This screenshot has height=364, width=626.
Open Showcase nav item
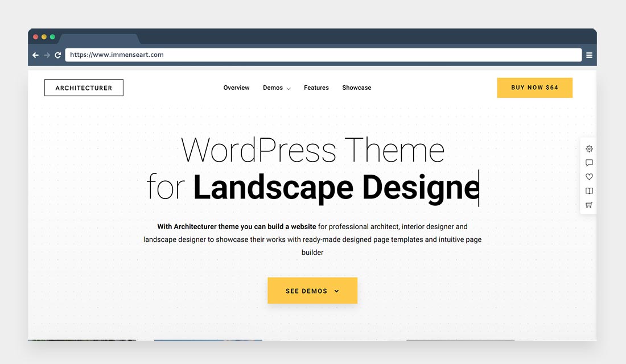(x=356, y=88)
